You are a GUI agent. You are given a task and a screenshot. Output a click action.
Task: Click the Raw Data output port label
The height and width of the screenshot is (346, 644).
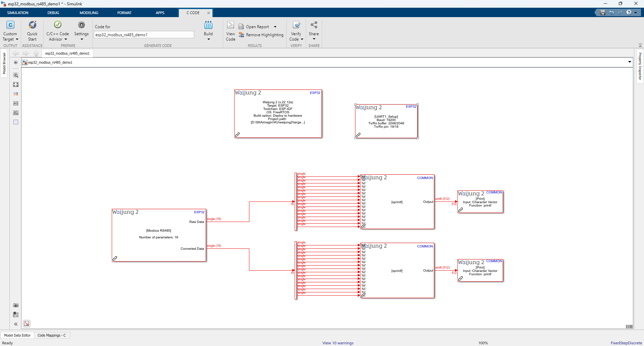[x=197, y=222]
